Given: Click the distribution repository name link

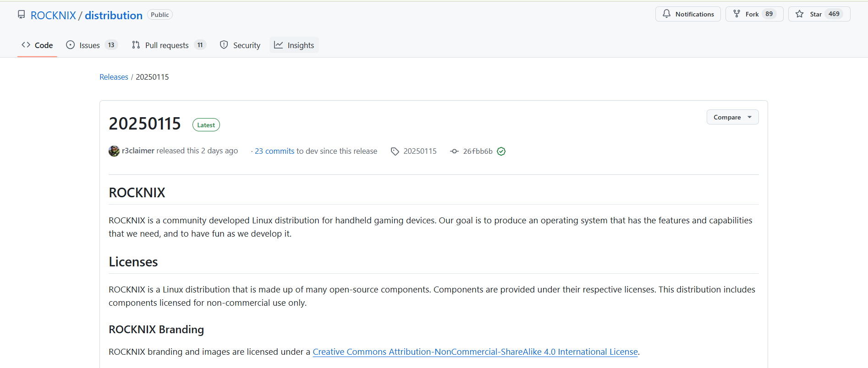Looking at the screenshot, I should [114, 16].
